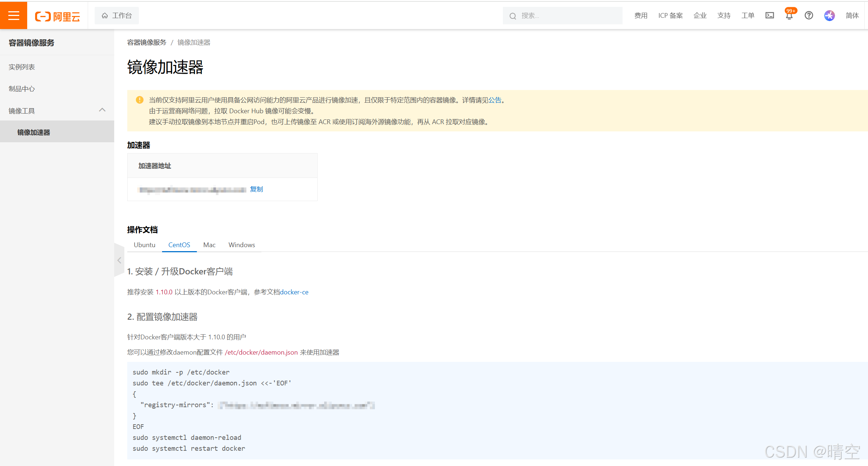The width and height of the screenshot is (868, 466).
Task: Select the Mac documentation tab
Action: 209,245
